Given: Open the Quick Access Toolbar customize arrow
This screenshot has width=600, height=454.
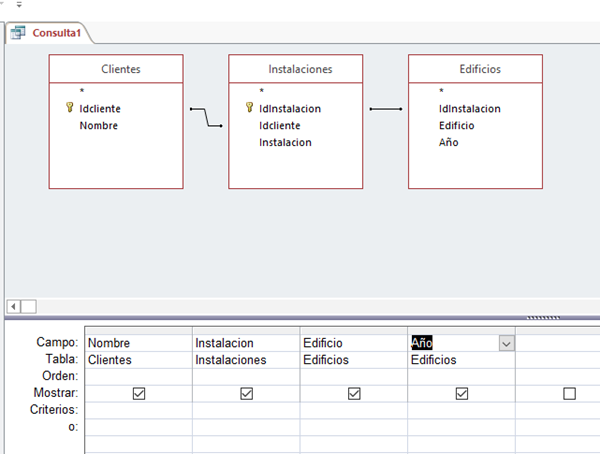Looking at the screenshot, I should tap(19, 5).
